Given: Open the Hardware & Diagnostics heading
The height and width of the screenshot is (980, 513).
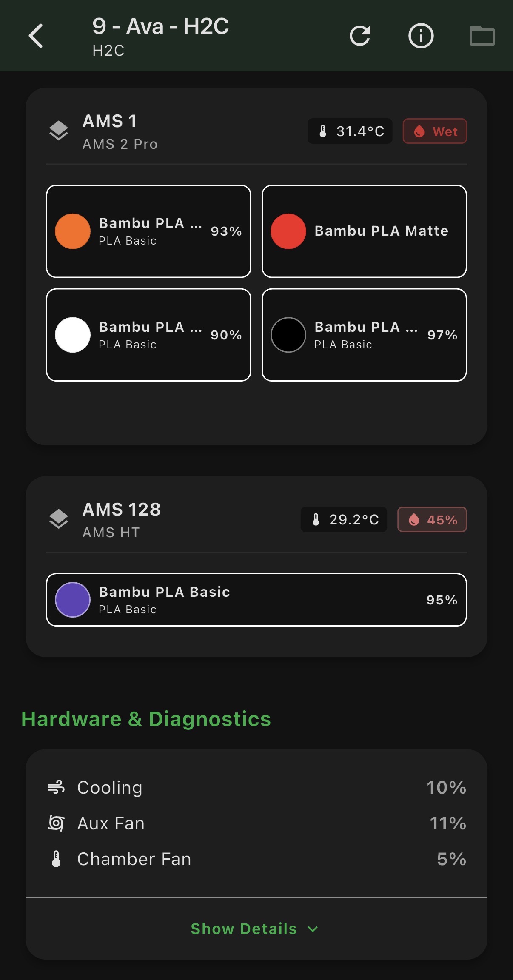Looking at the screenshot, I should pos(146,718).
